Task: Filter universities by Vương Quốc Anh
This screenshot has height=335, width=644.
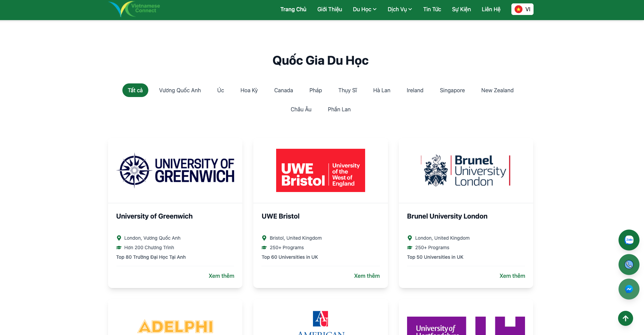Action: (x=180, y=90)
